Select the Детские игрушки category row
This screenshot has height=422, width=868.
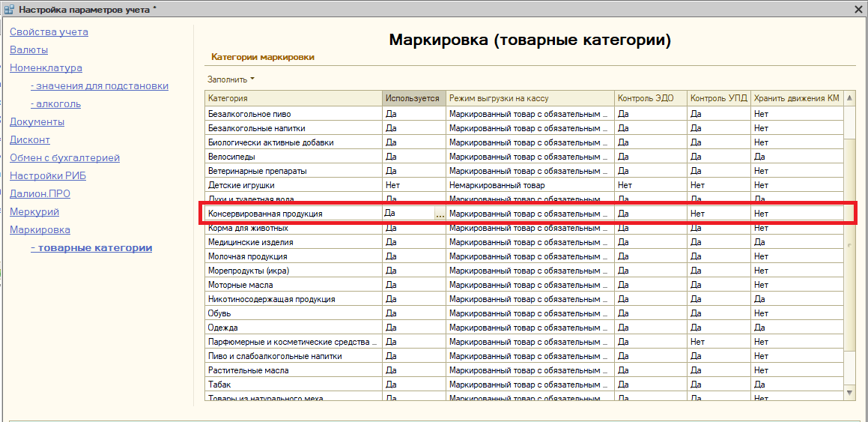coord(241,185)
